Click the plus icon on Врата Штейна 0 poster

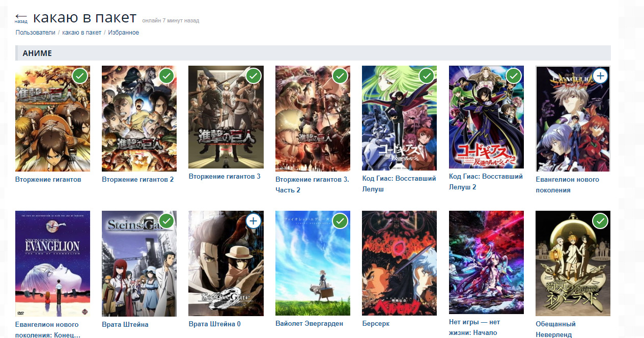click(x=254, y=221)
